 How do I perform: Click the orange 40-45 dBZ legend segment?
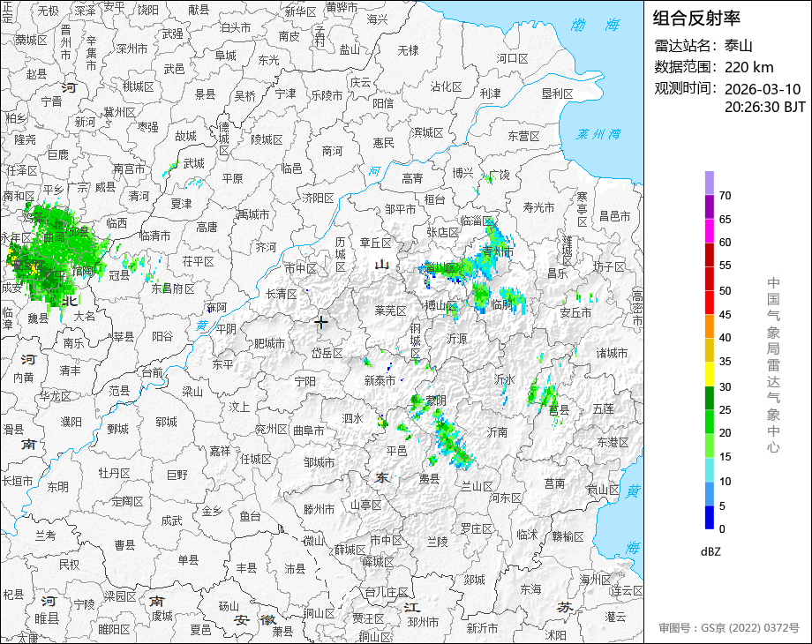click(710, 326)
